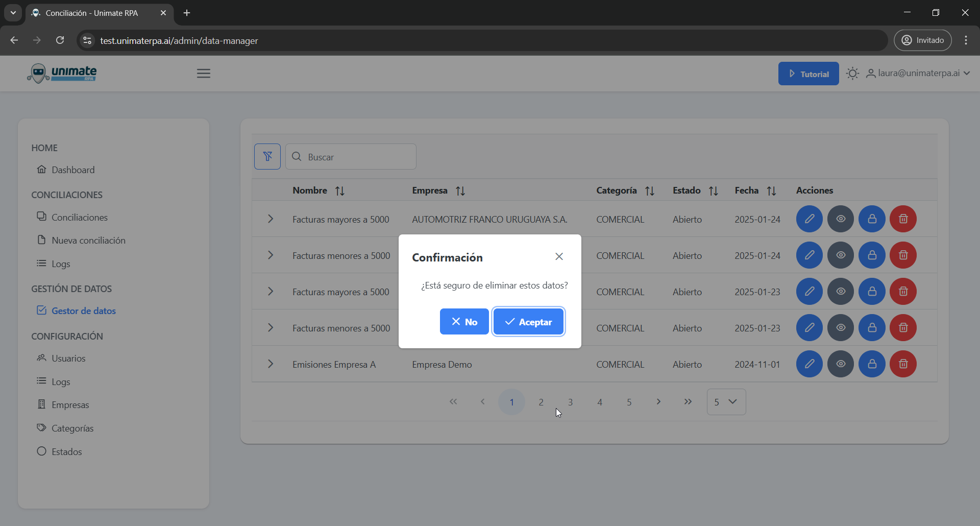Select page 1 in pagination
The image size is (980, 526).
[512, 402]
